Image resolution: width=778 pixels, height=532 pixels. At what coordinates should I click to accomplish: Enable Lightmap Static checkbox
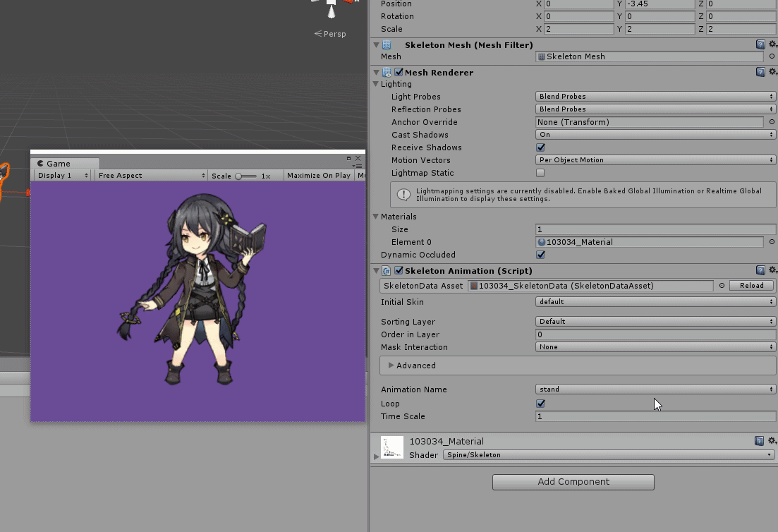point(540,173)
